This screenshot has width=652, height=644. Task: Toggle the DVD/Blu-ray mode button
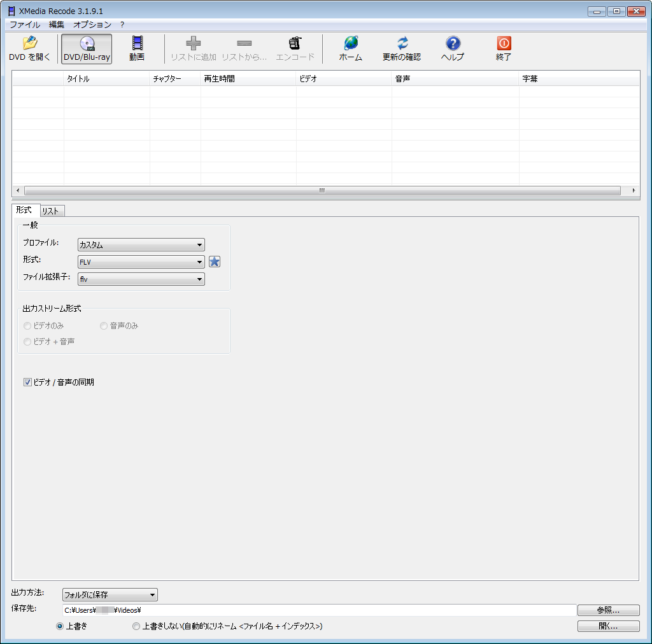87,48
